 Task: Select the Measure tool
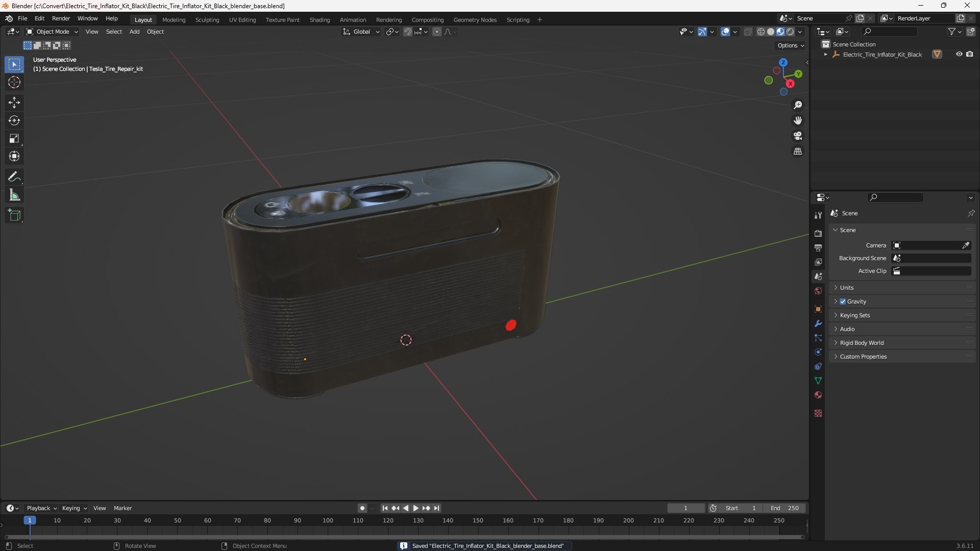click(x=14, y=195)
